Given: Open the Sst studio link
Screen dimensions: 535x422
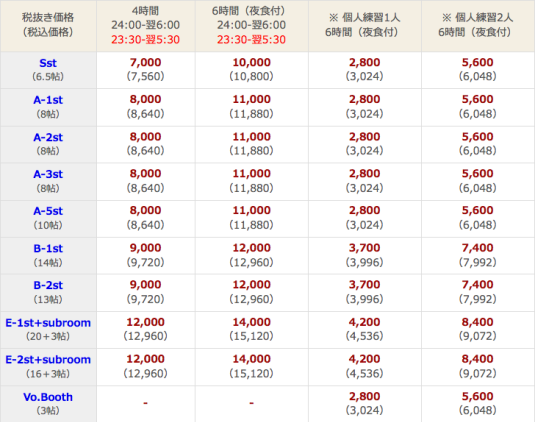Looking at the screenshot, I should (48, 63).
